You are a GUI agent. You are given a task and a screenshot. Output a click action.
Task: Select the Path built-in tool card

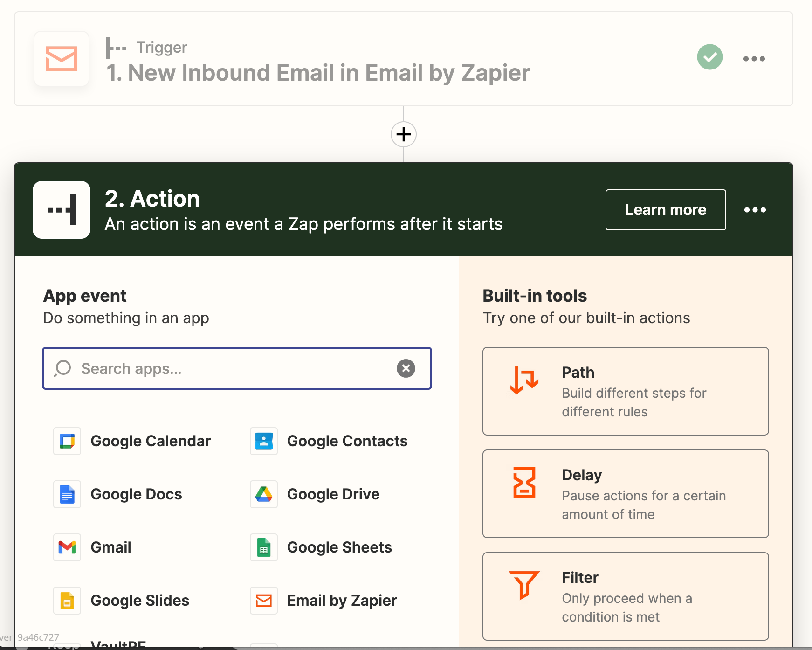[x=626, y=391]
